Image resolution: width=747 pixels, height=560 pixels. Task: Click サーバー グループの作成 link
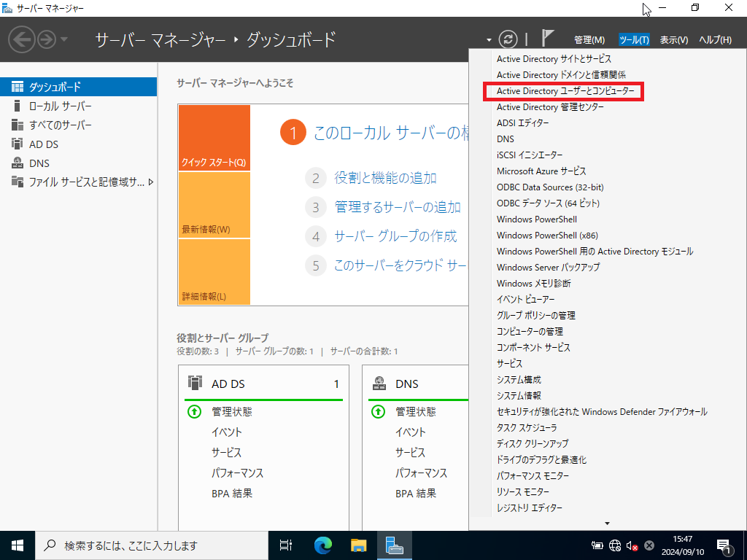click(395, 236)
